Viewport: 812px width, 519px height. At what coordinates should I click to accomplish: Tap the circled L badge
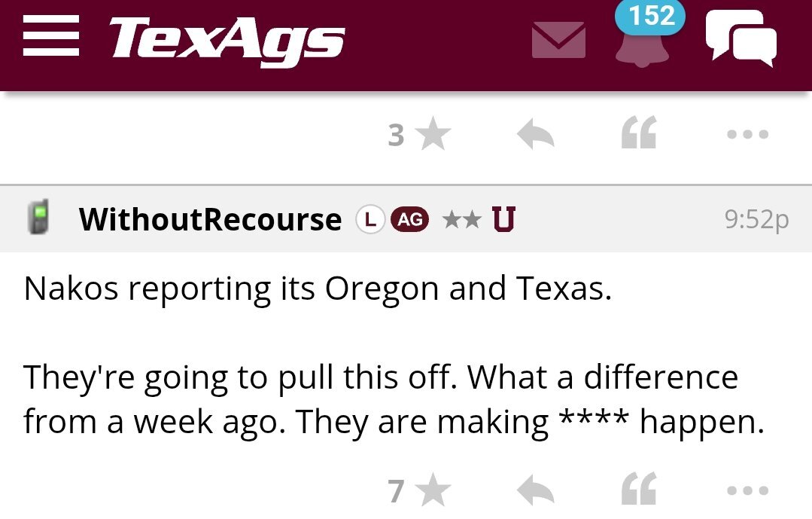(x=370, y=219)
